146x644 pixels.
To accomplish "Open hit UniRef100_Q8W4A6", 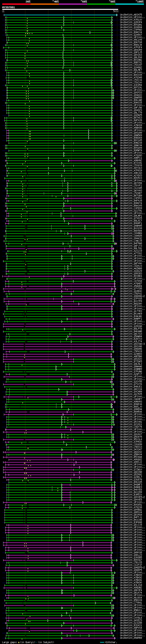I will (131, 366).
